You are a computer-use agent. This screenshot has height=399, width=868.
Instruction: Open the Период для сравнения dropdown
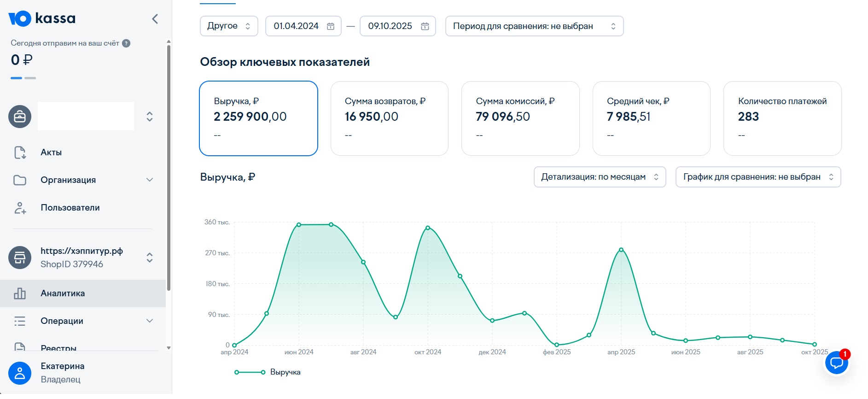534,26
